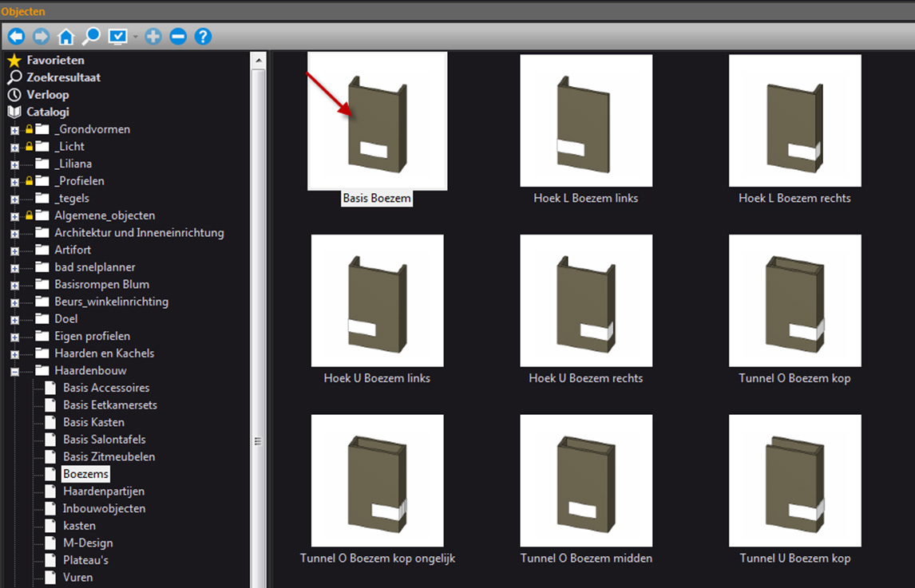Select the Basis Boezem thumbnail
The height and width of the screenshot is (588, 915).
point(377,120)
